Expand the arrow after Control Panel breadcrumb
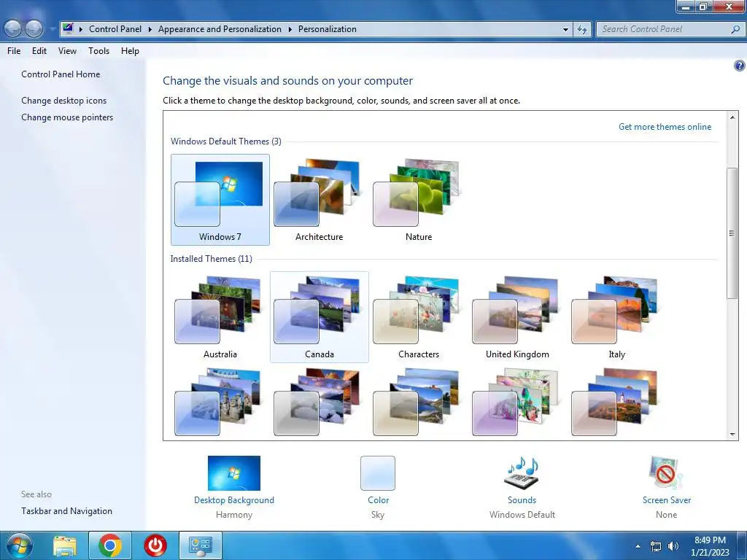747x560 pixels. click(150, 29)
